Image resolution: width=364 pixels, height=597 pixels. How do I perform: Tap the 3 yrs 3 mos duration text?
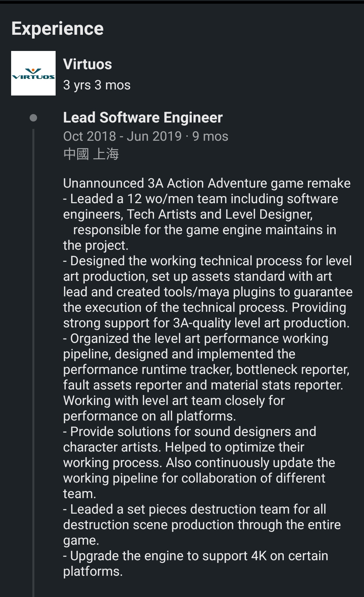97,85
